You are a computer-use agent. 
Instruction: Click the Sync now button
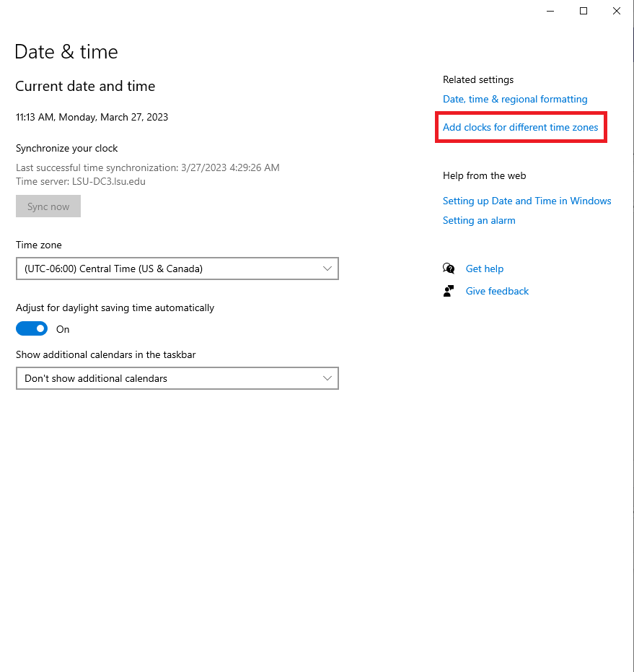click(48, 206)
